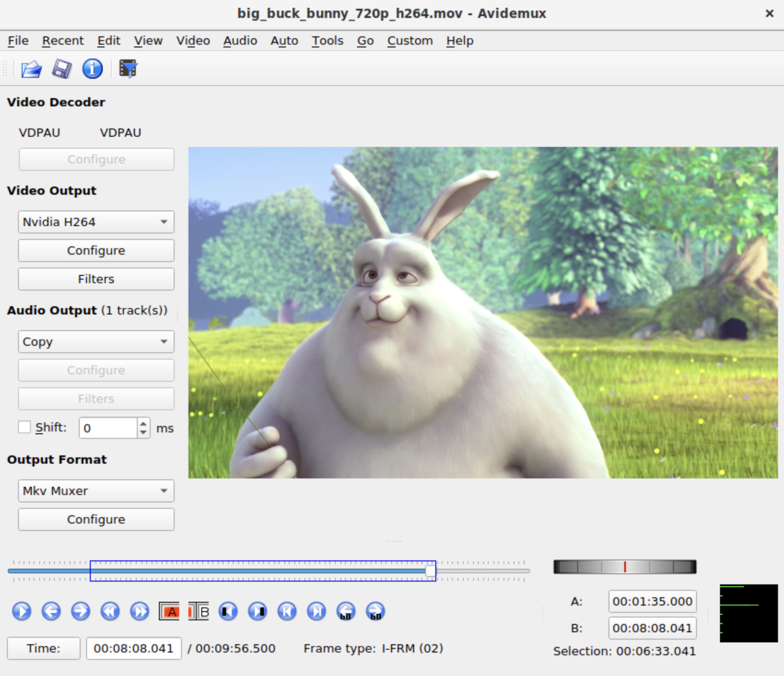Image resolution: width=784 pixels, height=676 pixels.
Task: Skip backward 60 seconds
Action: pyautogui.click(x=346, y=611)
